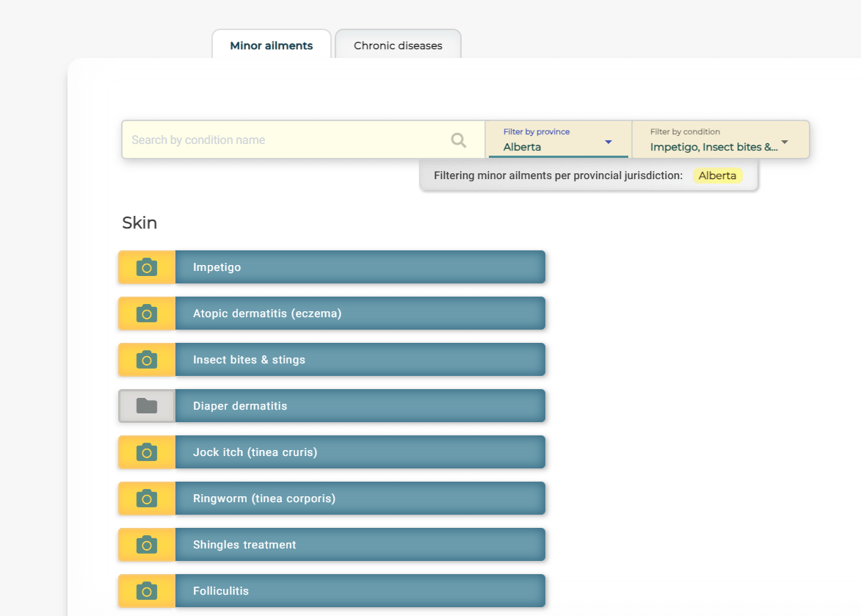861x616 pixels.
Task: Click the highlighted Alberta badge
Action: (x=717, y=175)
